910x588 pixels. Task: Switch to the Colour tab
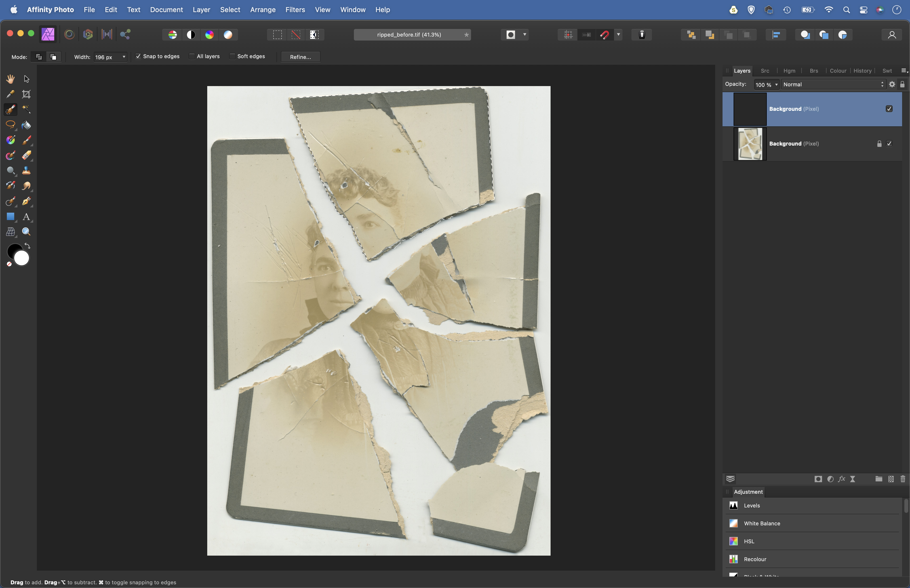[838, 71]
